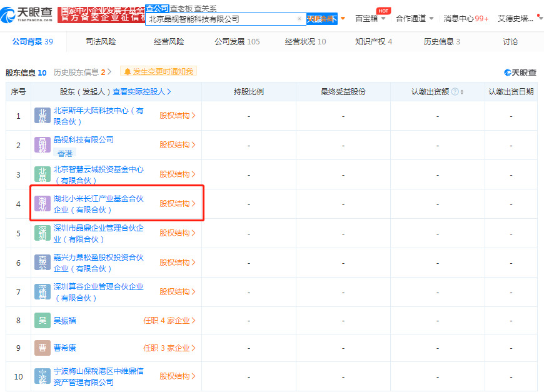This screenshot has height=392, width=544.
Task: Click avatar icon of 深圳市晶鼎企业管理合伙企业
Action: tap(43, 233)
